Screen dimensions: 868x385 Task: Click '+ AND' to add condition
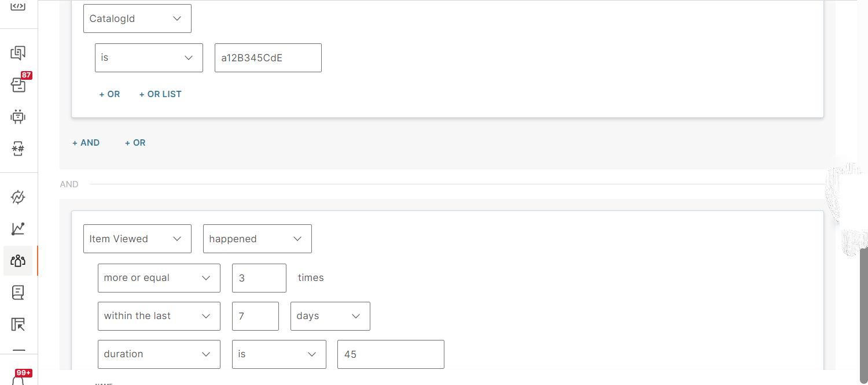(86, 143)
